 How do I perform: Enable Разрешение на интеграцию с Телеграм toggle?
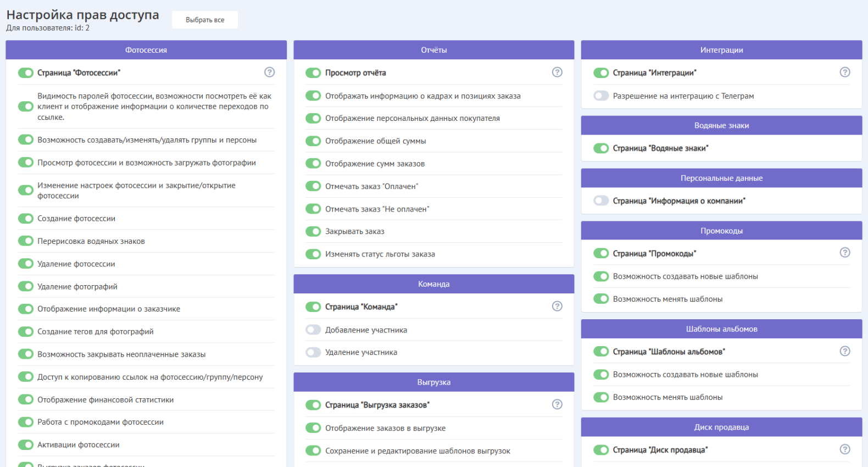pos(601,96)
